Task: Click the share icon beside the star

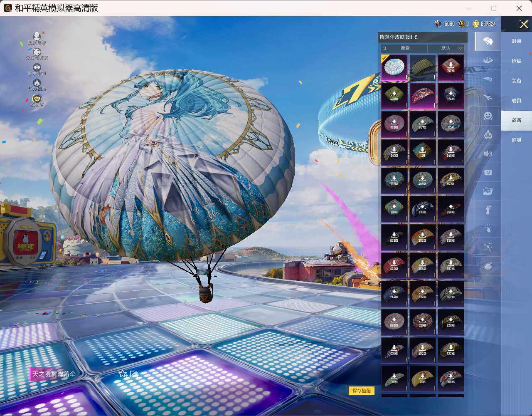Action: pyautogui.click(x=134, y=374)
